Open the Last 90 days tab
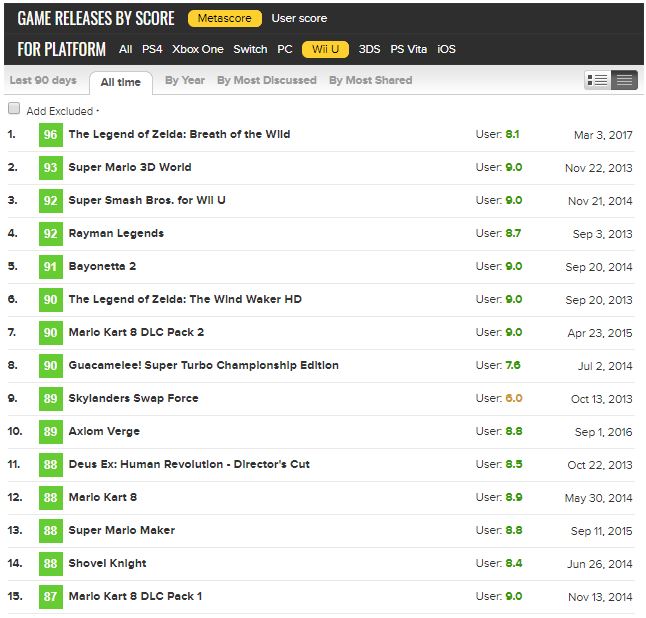 42,80
